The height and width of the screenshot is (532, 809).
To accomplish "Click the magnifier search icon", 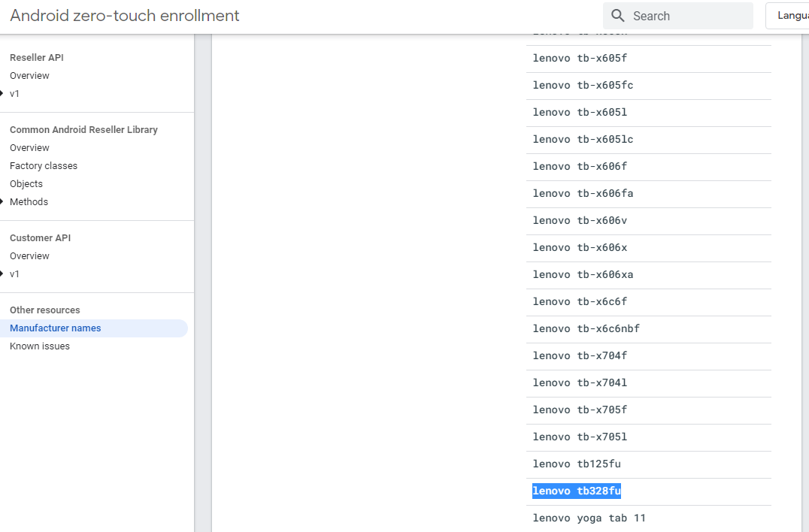I will coord(618,16).
